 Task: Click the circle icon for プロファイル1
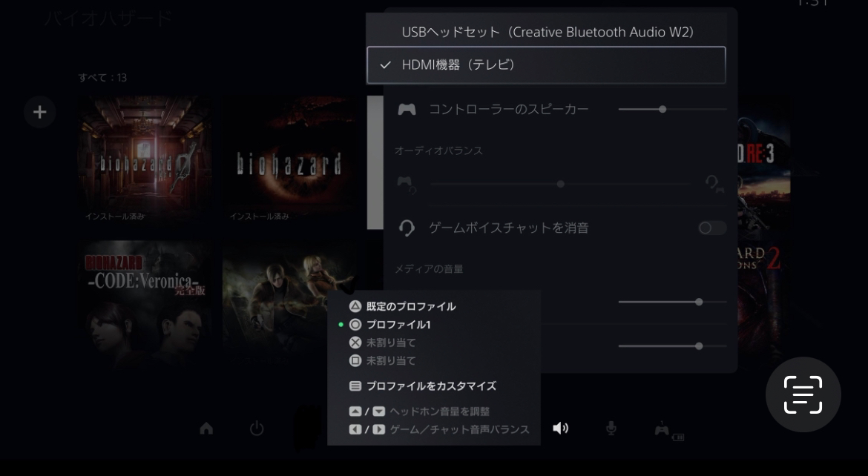[355, 324]
